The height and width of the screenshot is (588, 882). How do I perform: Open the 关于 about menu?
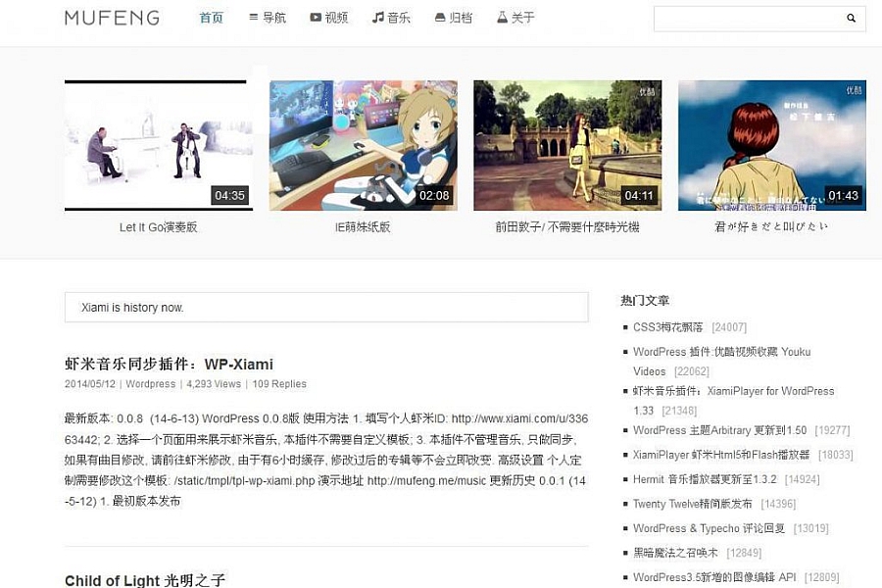[515, 18]
